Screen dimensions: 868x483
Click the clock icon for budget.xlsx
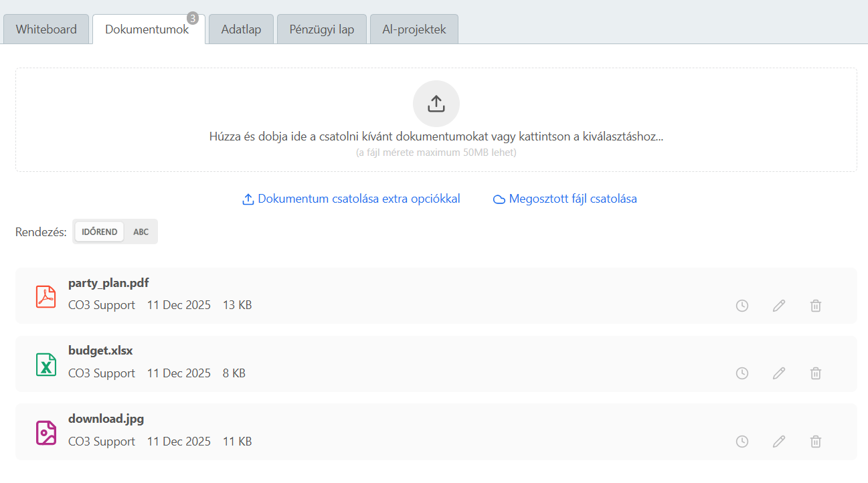click(742, 373)
